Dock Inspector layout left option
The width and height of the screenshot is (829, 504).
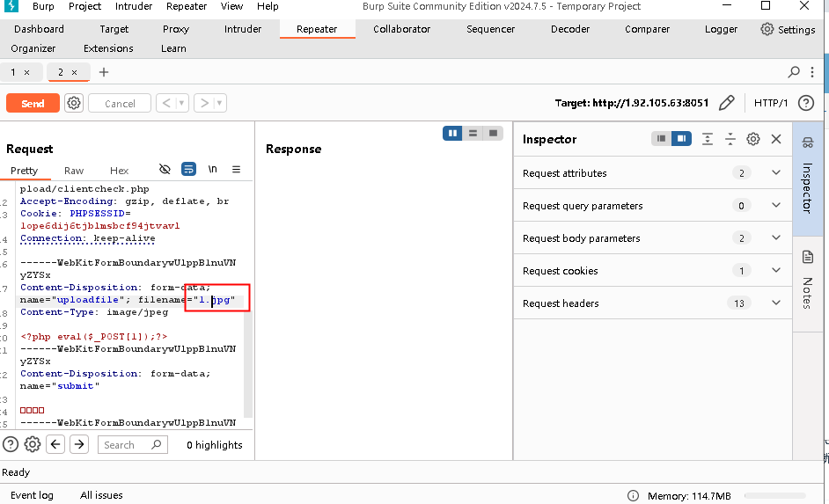[661, 138]
